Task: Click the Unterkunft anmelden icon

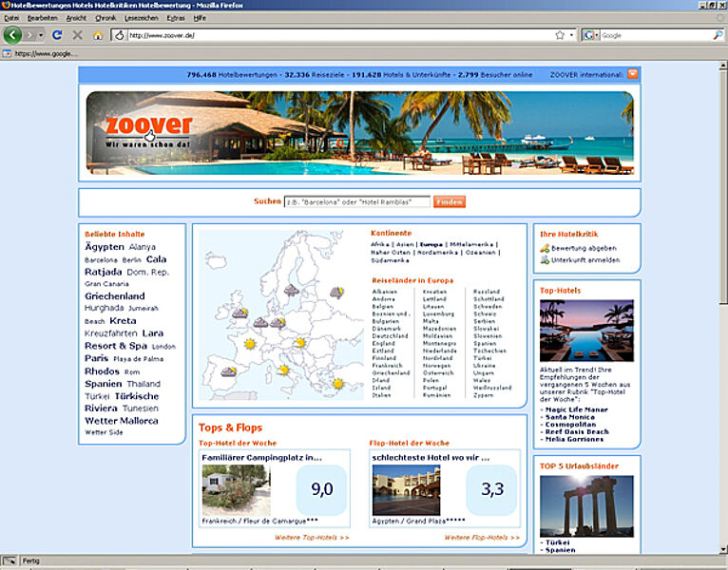Action: [x=545, y=259]
